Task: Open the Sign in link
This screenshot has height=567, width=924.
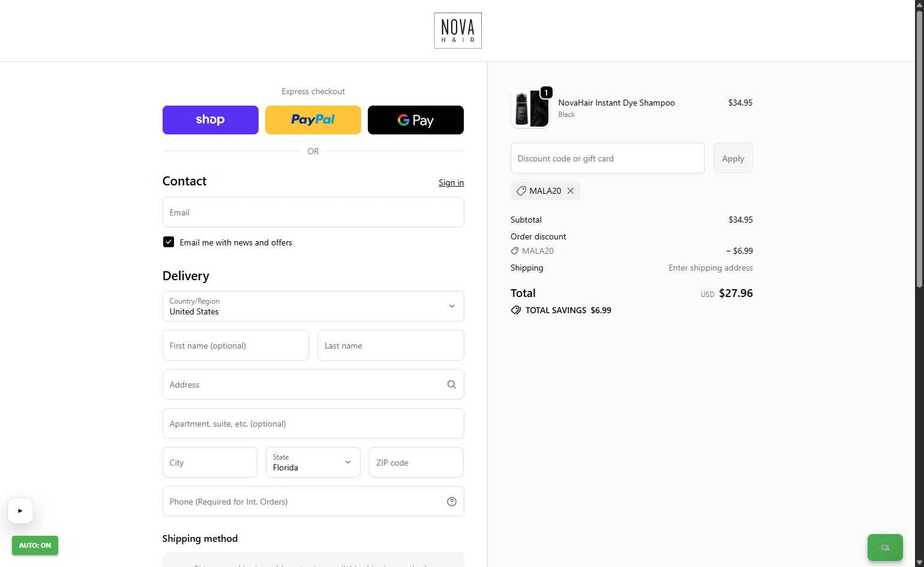Action: pyautogui.click(x=451, y=182)
